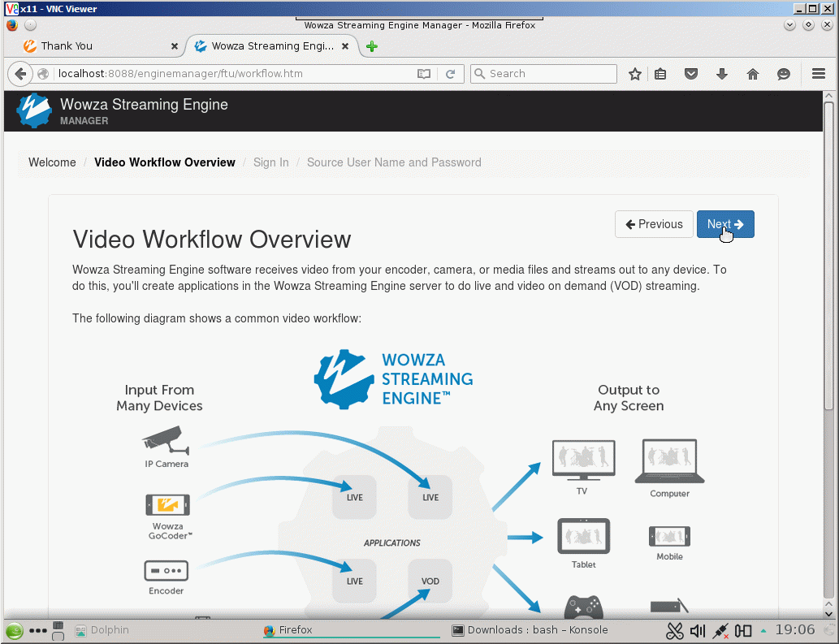This screenshot has height=644, width=839.
Task: Click the Wowza gear logo in header
Action: point(34,110)
